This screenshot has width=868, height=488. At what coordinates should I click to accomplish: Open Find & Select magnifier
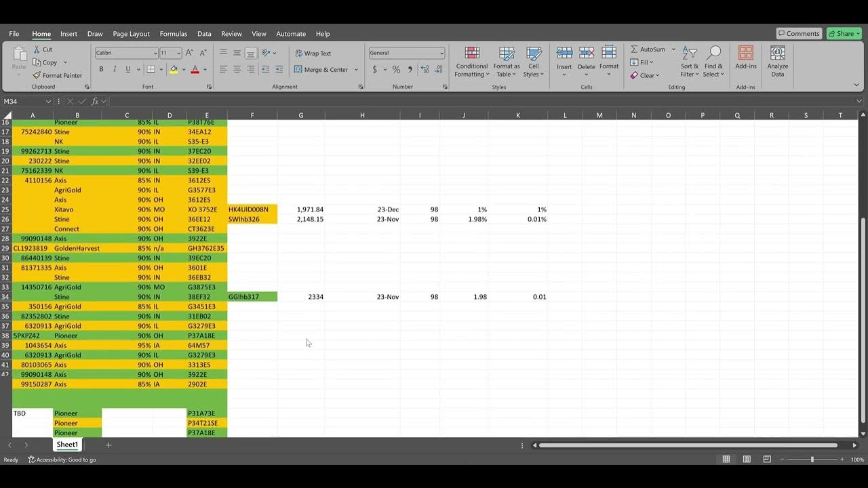point(713,62)
